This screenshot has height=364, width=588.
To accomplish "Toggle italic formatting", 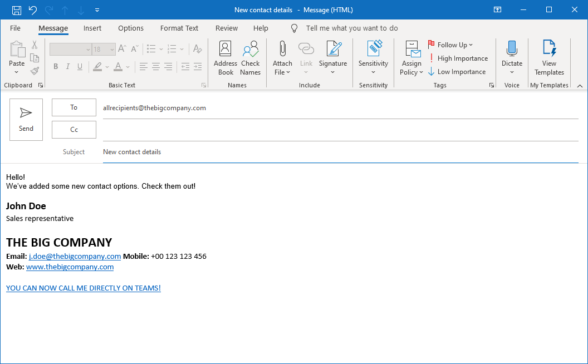I will 68,66.
